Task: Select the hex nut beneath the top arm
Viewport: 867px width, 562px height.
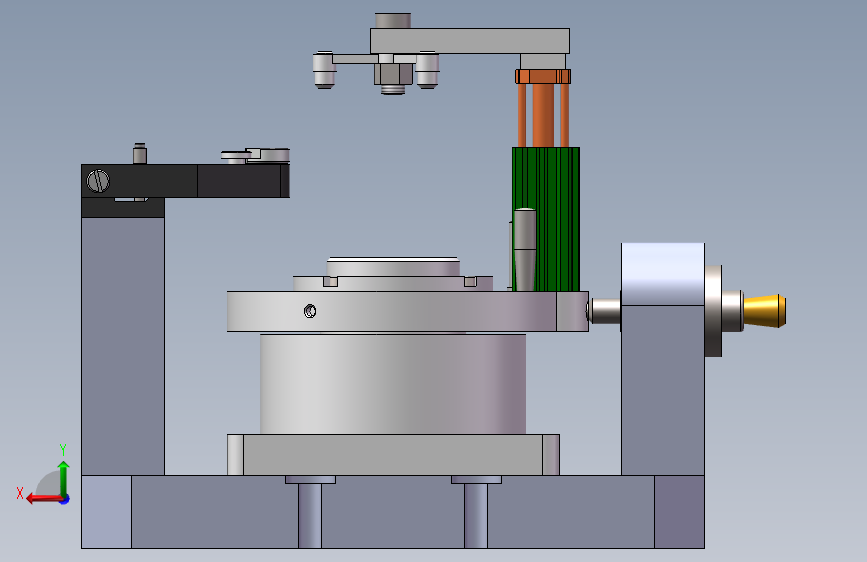Action: 393,74
